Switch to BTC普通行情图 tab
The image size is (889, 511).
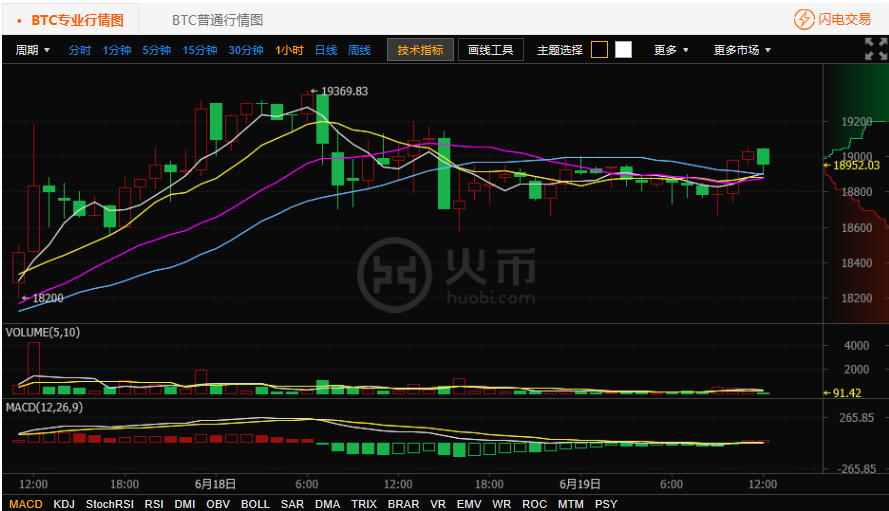pyautogui.click(x=218, y=20)
